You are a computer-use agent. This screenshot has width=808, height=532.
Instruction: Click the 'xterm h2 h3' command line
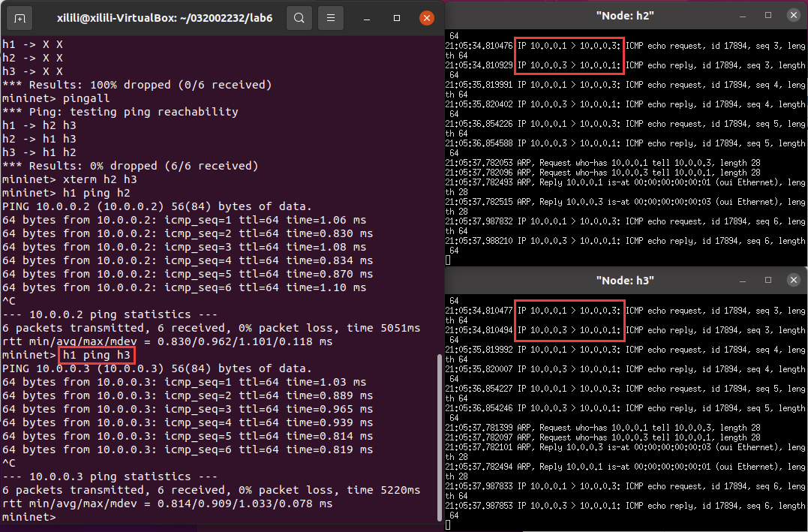pos(70,180)
